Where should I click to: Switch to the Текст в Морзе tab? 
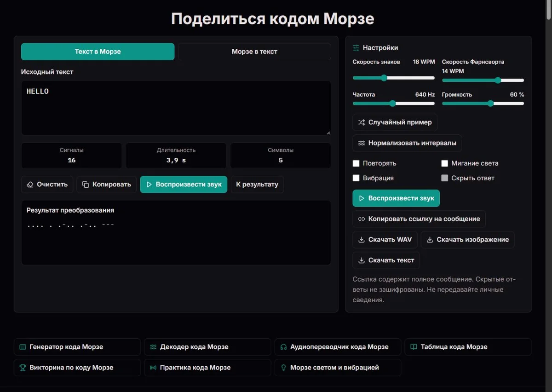[x=98, y=52]
